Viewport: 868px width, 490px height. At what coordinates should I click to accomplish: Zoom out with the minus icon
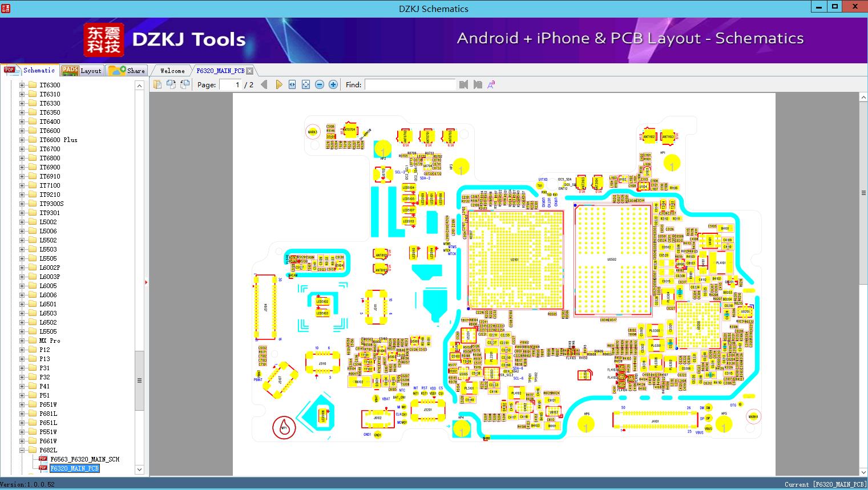(320, 84)
